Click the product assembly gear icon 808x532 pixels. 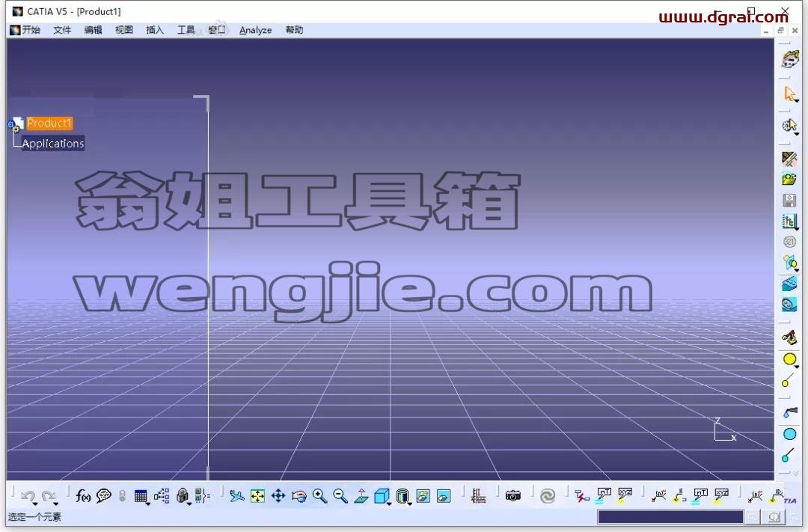coord(790,60)
